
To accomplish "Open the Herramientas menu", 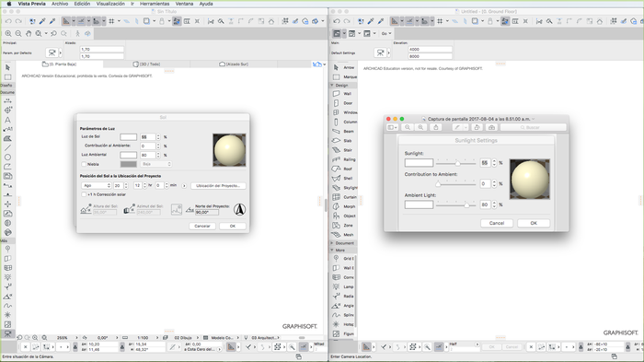I will click(x=155, y=4).
